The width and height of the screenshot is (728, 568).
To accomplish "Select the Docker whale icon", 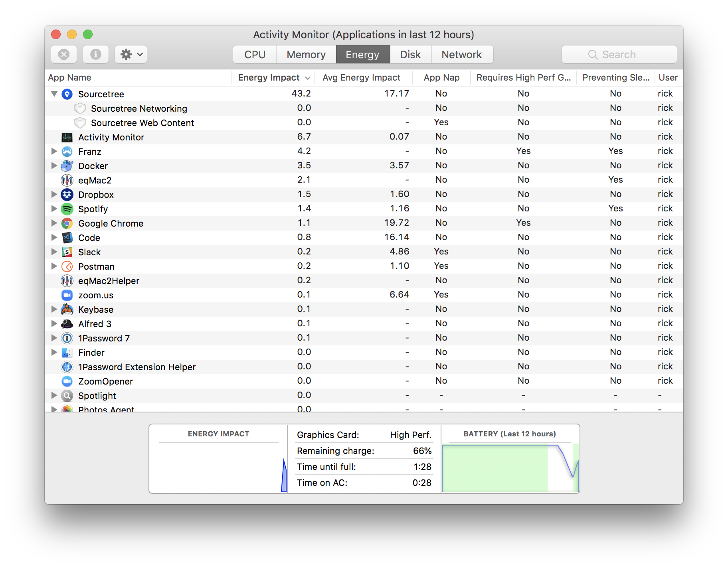I will point(67,166).
